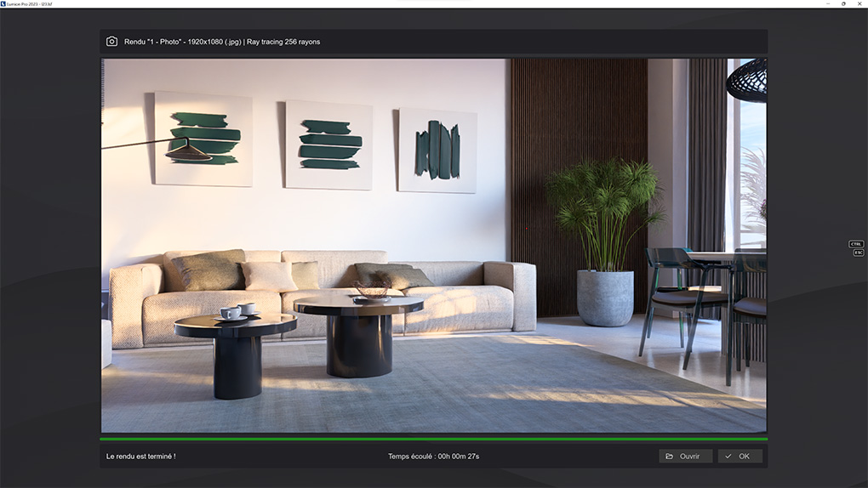Click the green render progress bar
The width and height of the screenshot is (868, 488).
coord(434,440)
